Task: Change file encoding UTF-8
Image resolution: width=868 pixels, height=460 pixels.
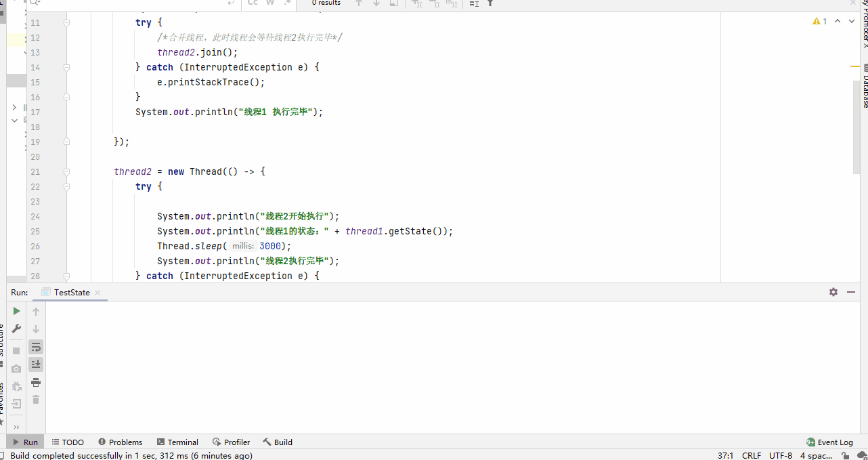Action: pos(781,455)
